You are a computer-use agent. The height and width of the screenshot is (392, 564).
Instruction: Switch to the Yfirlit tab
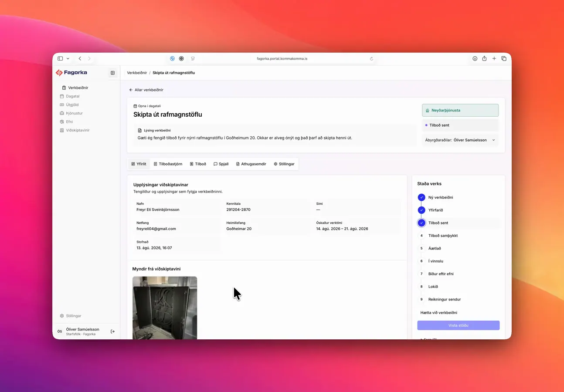click(x=139, y=164)
